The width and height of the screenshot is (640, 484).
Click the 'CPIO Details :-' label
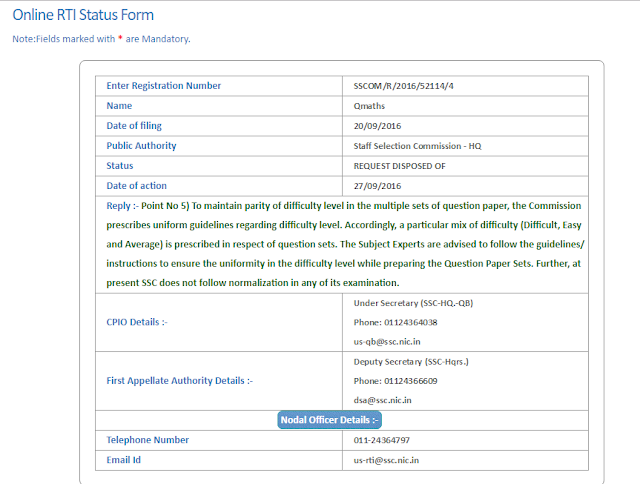tap(137, 322)
